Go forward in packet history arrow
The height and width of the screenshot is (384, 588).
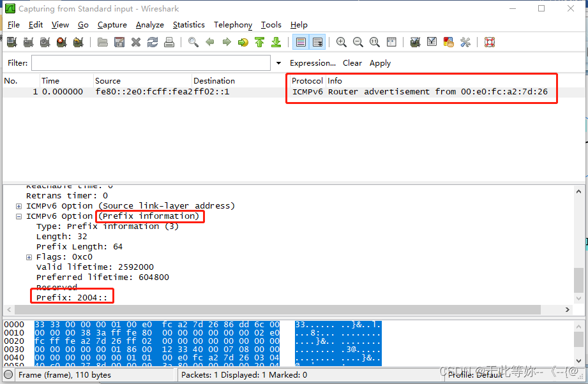(x=227, y=42)
